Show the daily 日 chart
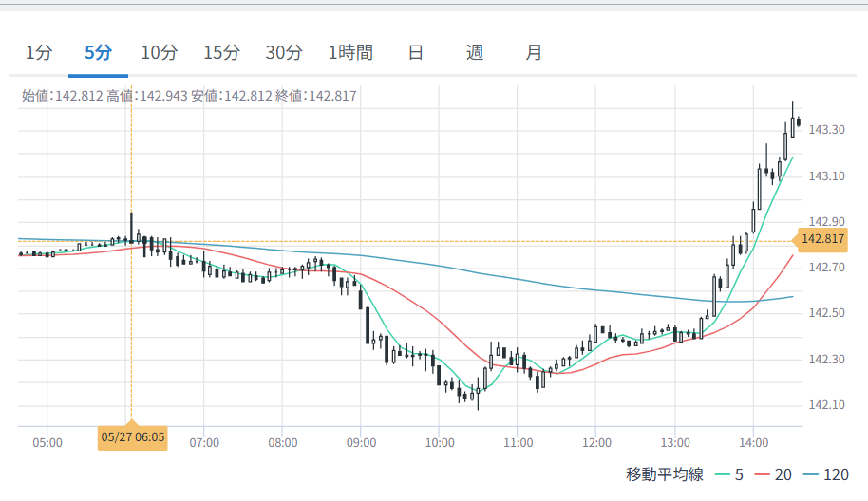This screenshot has height=501, width=868. [x=415, y=53]
